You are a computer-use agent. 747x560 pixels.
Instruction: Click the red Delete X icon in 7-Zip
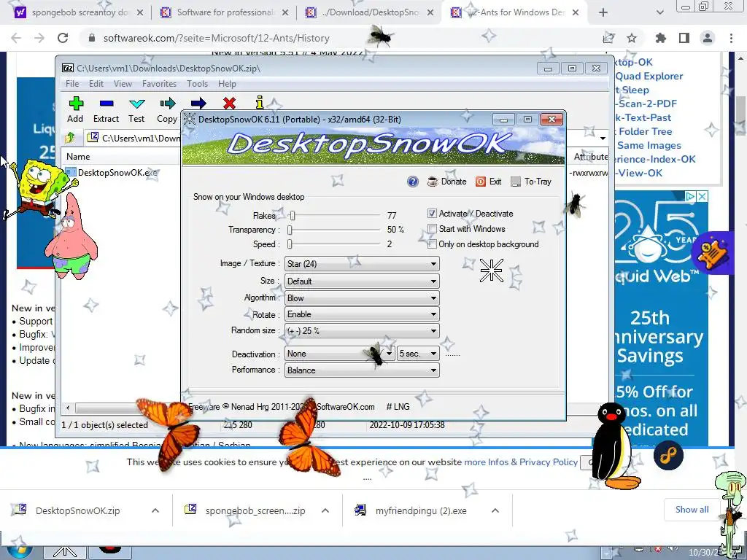(x=229, y=104)
